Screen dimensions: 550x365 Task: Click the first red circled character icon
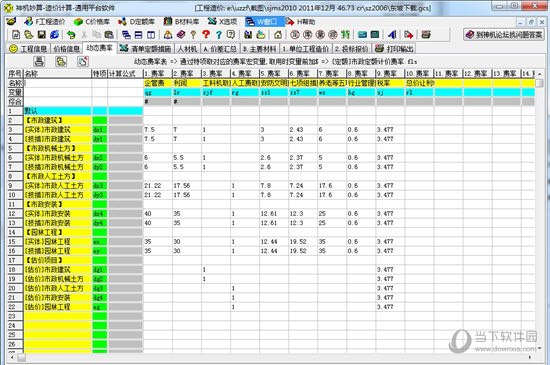[x=295, y=34]
